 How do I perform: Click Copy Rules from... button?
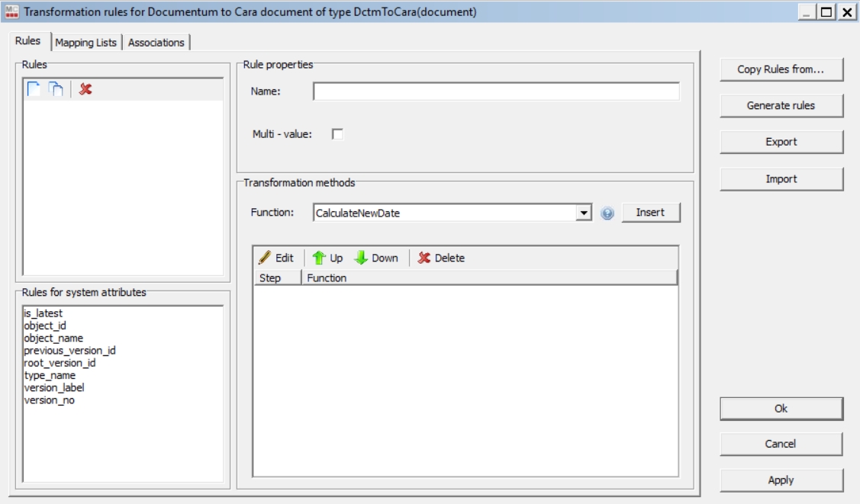781,69
